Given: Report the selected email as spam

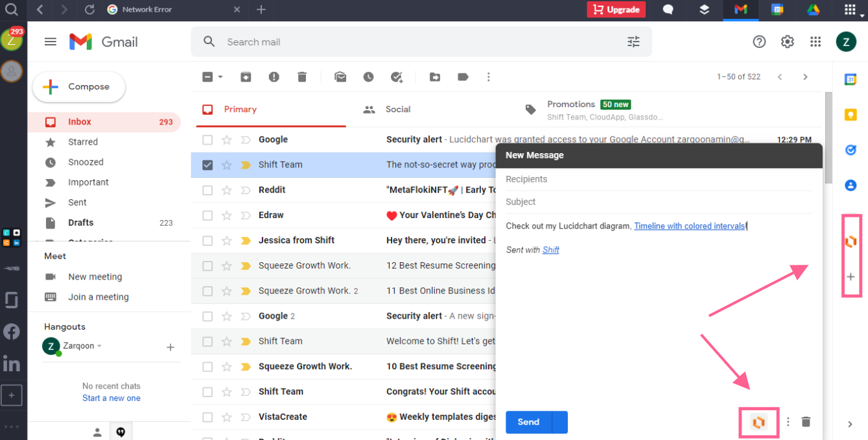Looking at the screenshot, I should pyautogui.click(x=274, y=77).
